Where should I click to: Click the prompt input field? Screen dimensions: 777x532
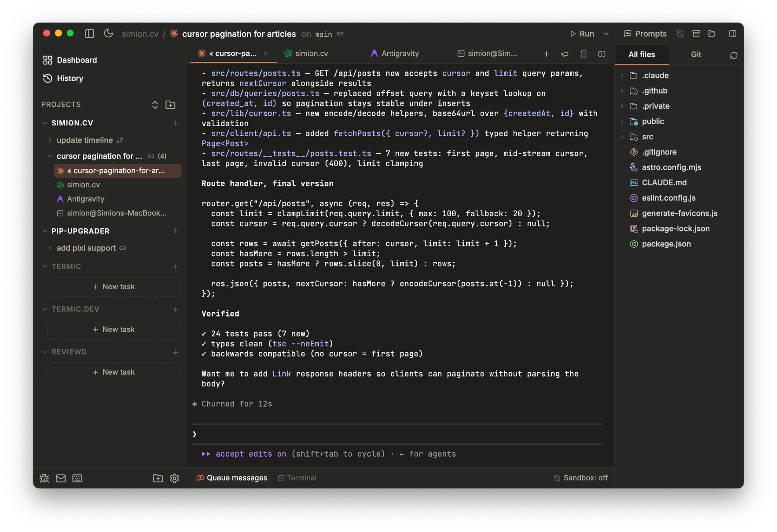pyautogui.click(x=397, y=434)
